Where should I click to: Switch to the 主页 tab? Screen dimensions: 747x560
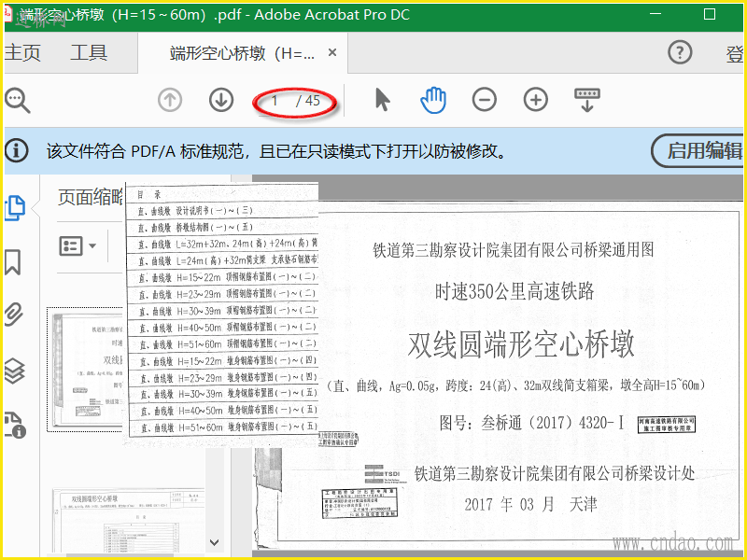pos(22,52)
